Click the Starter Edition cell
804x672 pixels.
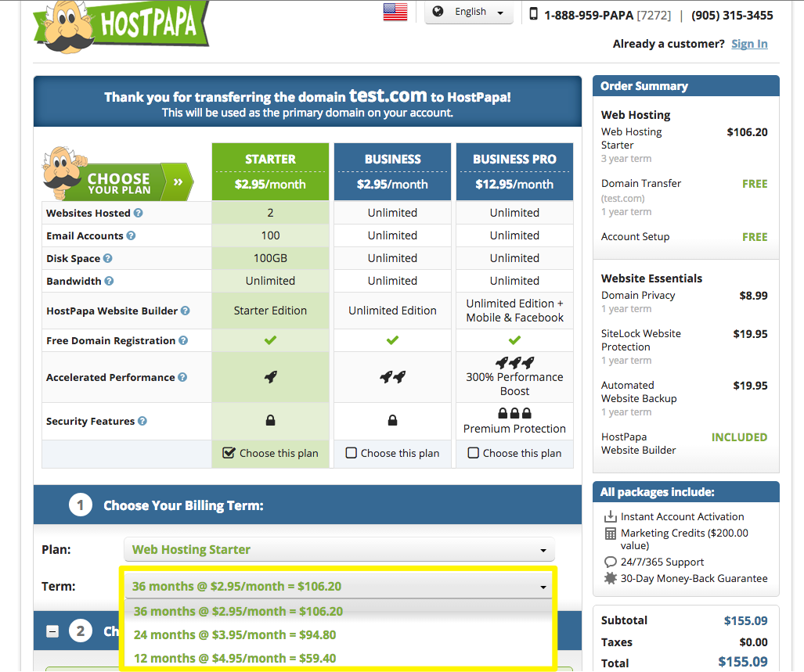click(x=270, y=311)
